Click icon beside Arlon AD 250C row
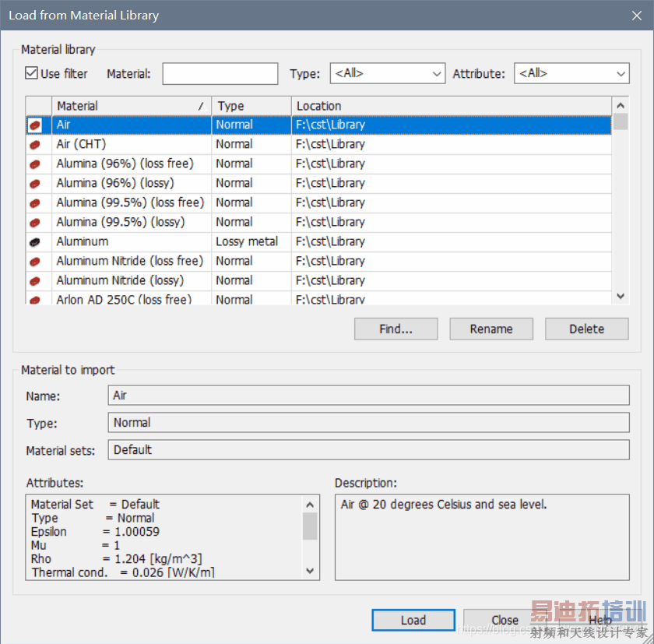Viewport: 654px width, 644px height. [x=35, y=300]
